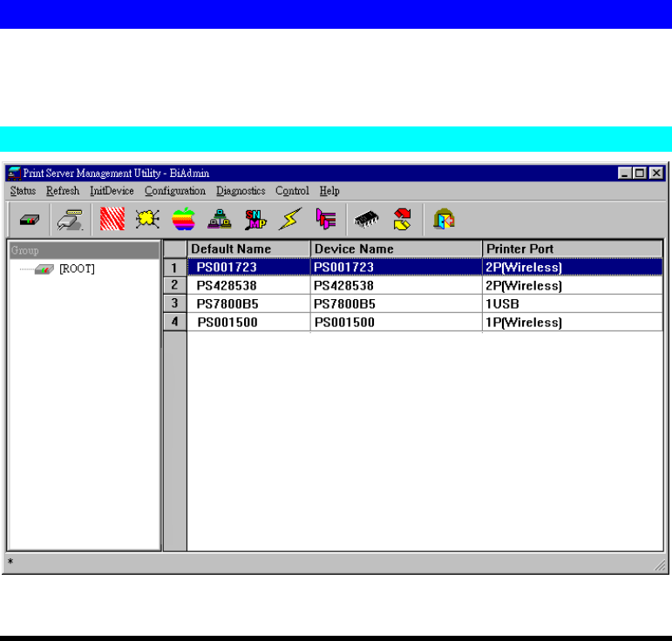Select row number 4 header
The image size is (672, 641).
tap(174, 322)
